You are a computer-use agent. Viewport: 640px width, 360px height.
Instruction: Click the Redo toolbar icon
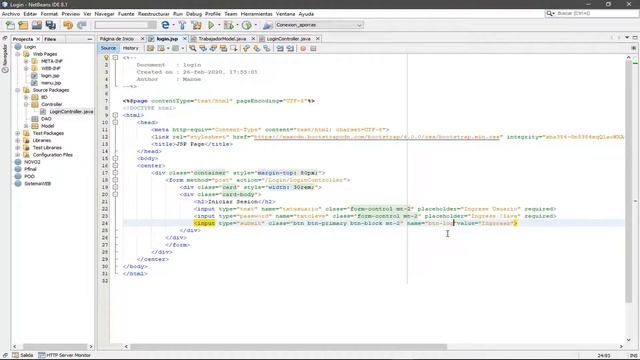pos(82,25)
